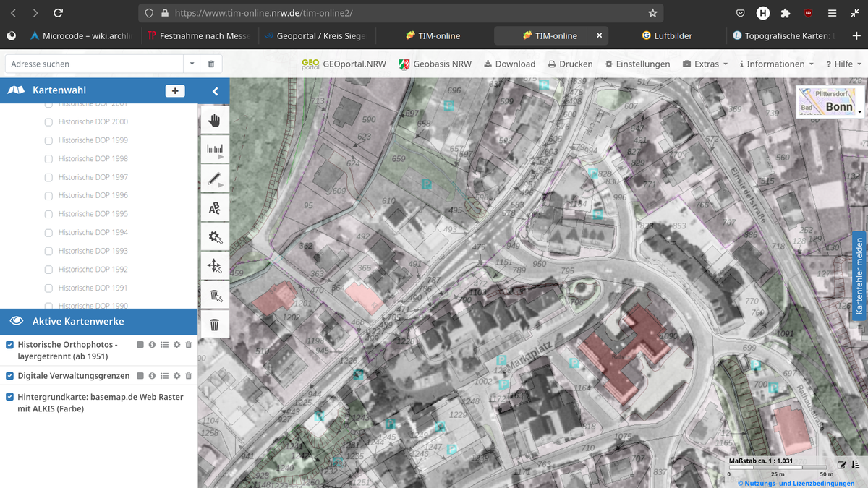The width and height of the screenshot is (868, 488).
Task: Expand the Informationen dropdown menu
Action: [x=776, y=64]
